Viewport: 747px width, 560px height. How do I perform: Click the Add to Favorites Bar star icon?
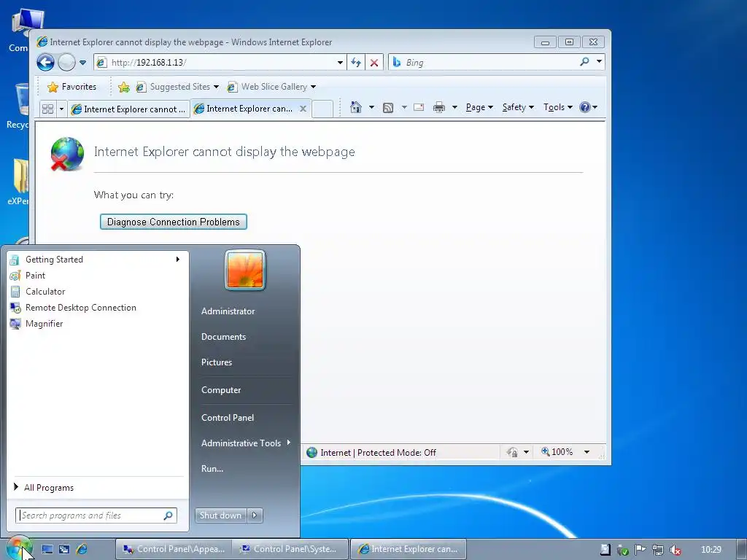click(x=124, y=87)
